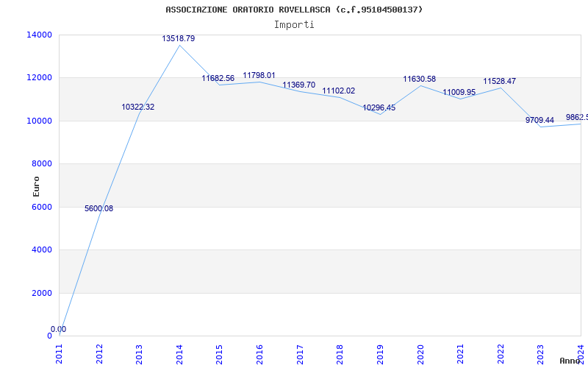
Task: Select the 11682.56 data label
Action: tap(218, 79)
